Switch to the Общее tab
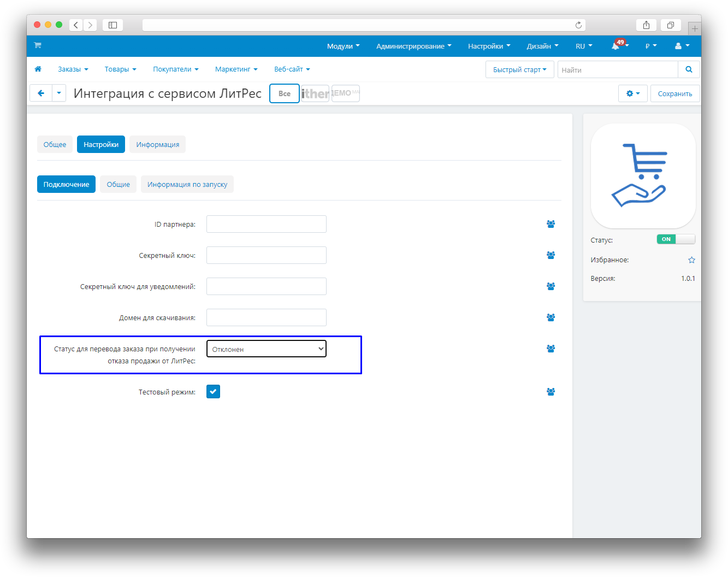Image resolution: width=728 pixels, height=577 pixels. (55, 144)
